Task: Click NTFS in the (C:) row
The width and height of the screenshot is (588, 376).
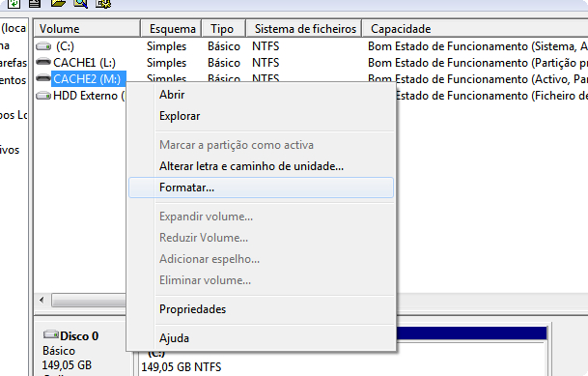Action: (x=266, y=46)
